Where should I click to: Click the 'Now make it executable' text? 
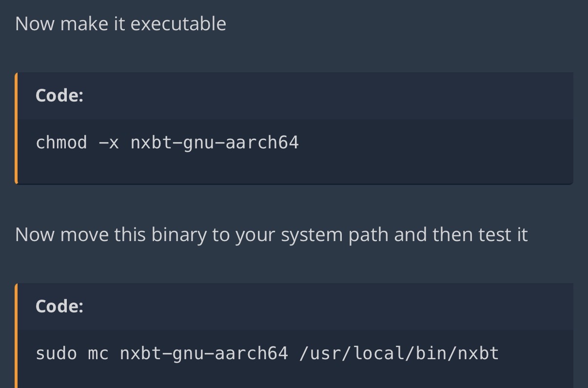point(120,23)
